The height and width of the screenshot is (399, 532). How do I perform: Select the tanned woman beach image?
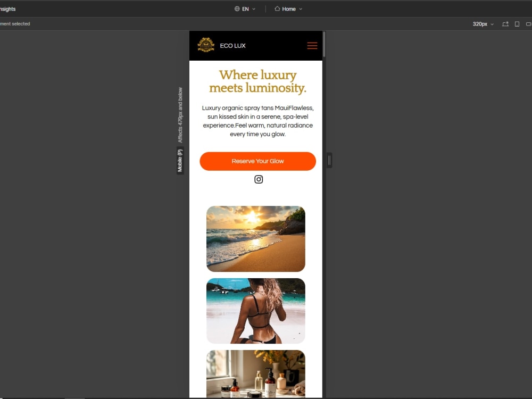click(x=256, y=311)
